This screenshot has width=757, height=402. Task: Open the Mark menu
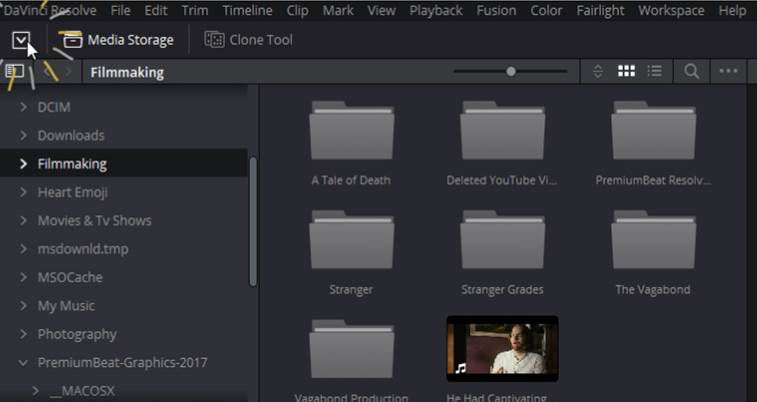(x=338, y=10)
